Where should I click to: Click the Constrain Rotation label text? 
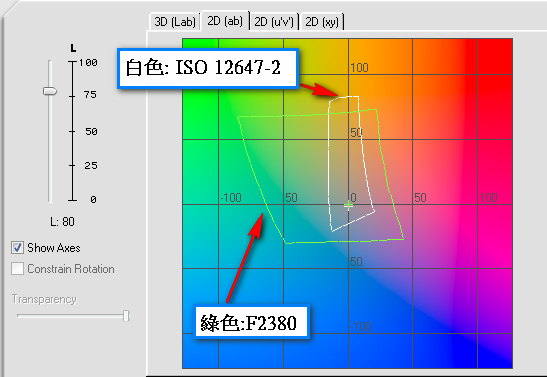click(x=71, y=269)
